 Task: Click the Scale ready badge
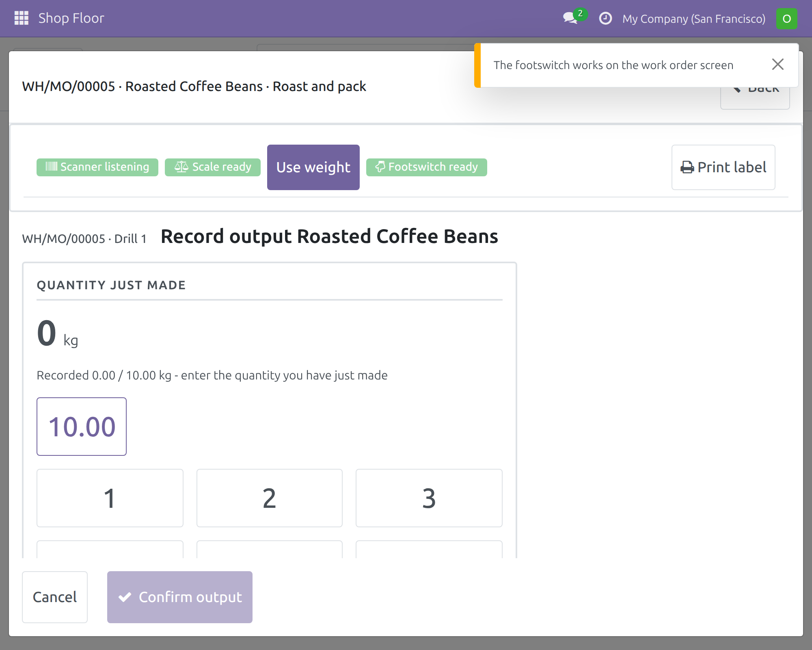213,167
